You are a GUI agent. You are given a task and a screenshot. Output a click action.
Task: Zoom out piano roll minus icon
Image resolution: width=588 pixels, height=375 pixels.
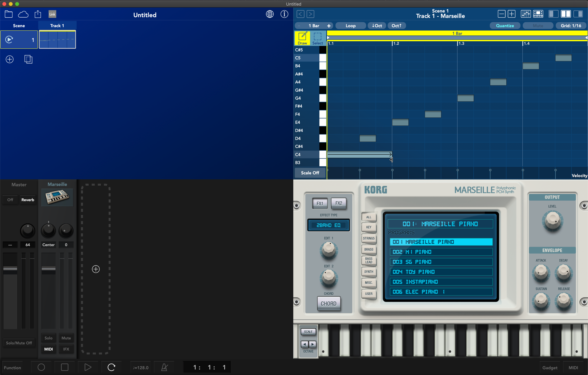point(501,14)
